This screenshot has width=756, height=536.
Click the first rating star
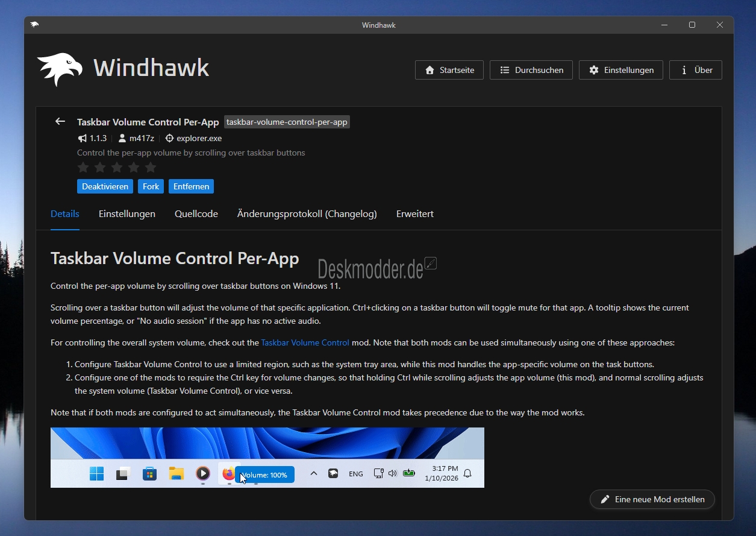83,167
